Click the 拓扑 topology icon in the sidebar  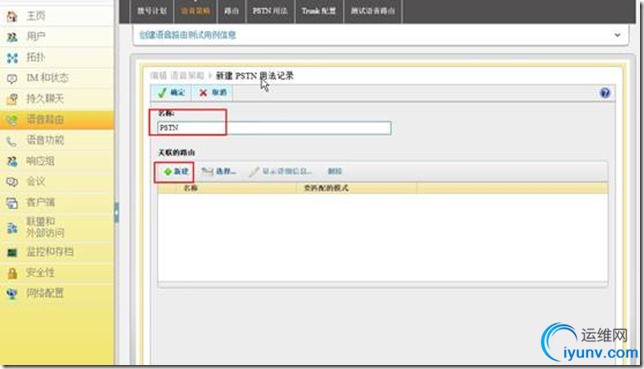coord(12,58)
